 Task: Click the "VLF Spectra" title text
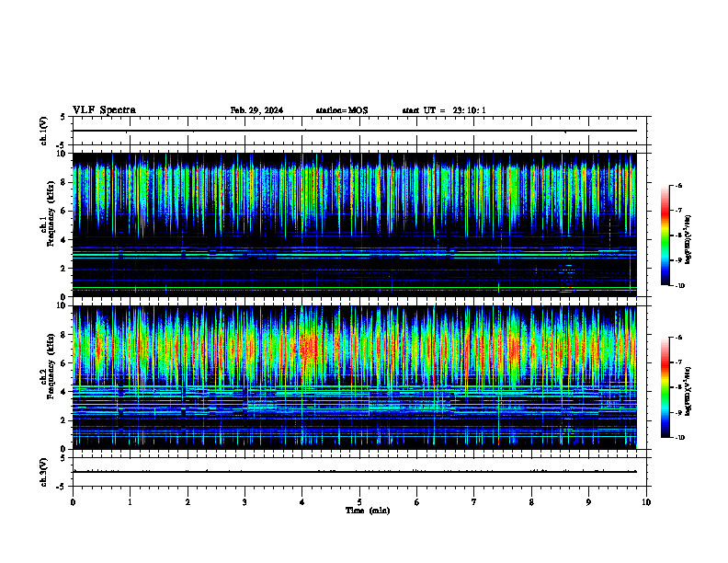click(104, 110)
